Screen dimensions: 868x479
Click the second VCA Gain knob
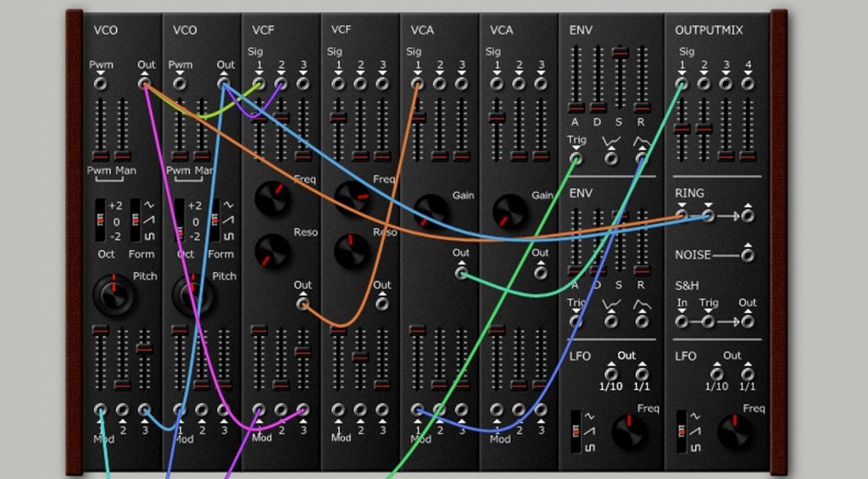(509, 212)
